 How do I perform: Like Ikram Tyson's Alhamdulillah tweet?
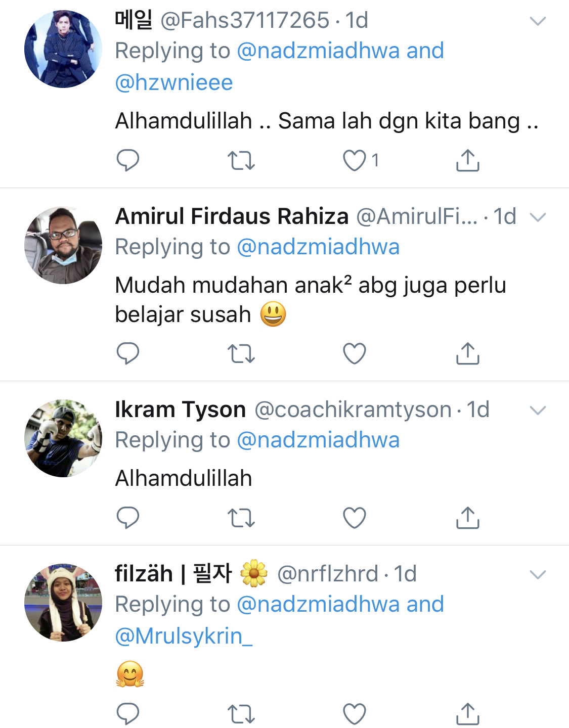[355, 518]
